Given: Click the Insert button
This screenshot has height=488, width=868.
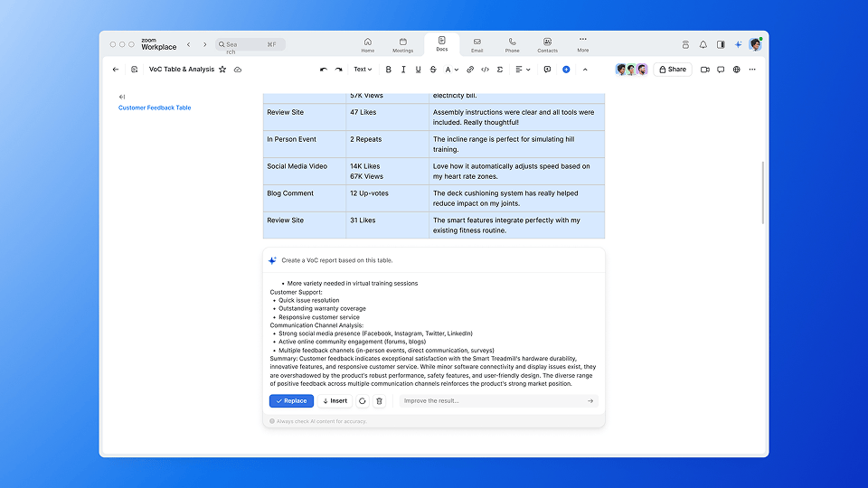Looking at the screenshot, I should click(335, 401).
